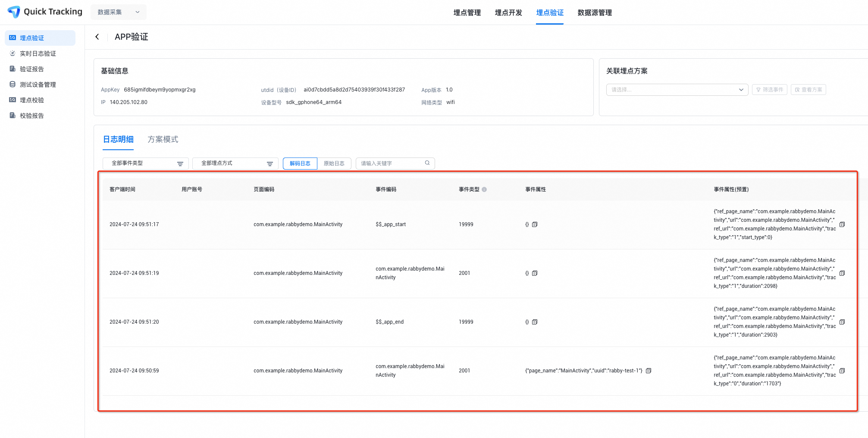Click the 埋点校验 sidebar icon
The width and height of the screenshot is (868, 438).
click(13, 100)
